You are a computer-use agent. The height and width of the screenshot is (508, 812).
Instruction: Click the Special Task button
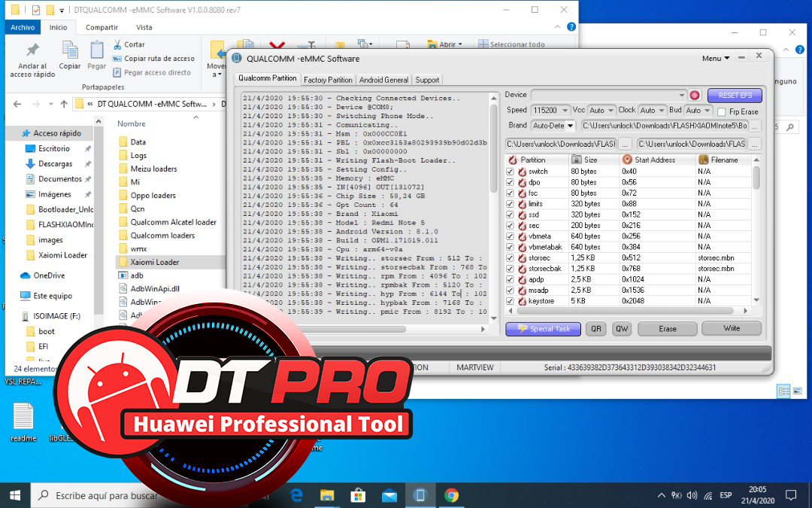coord(544,329)
